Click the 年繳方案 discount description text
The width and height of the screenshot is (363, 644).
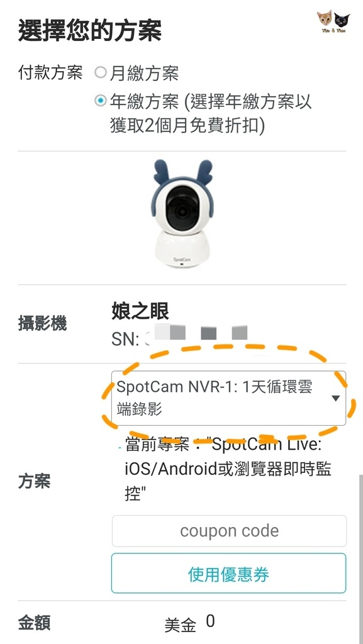pyautogui.click(x=211, y=114)
